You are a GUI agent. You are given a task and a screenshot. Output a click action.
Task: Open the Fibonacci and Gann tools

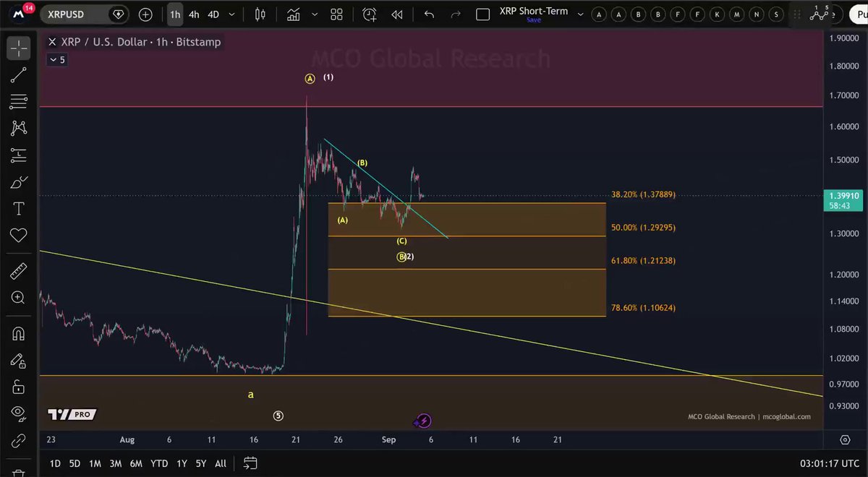[19, 101]
